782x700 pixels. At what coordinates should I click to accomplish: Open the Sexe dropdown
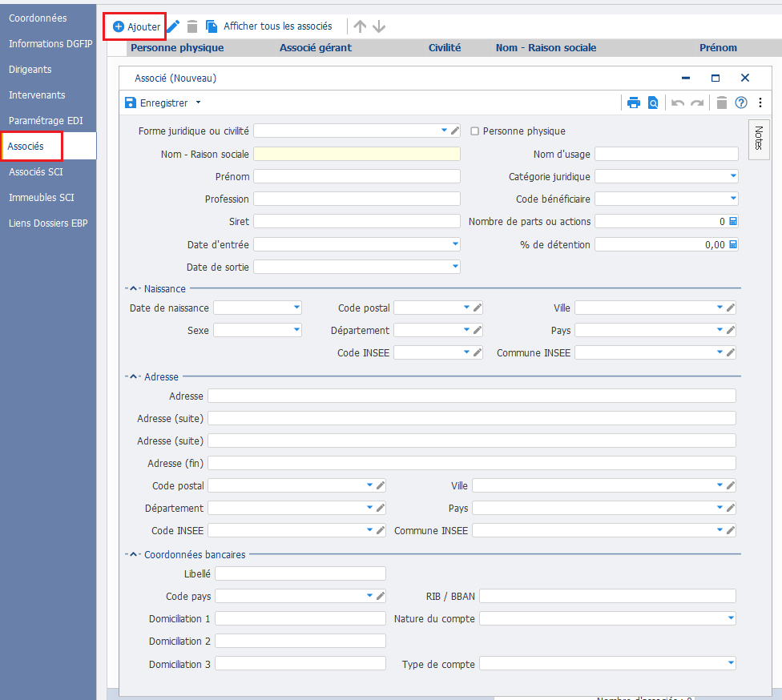click(296, 329)
